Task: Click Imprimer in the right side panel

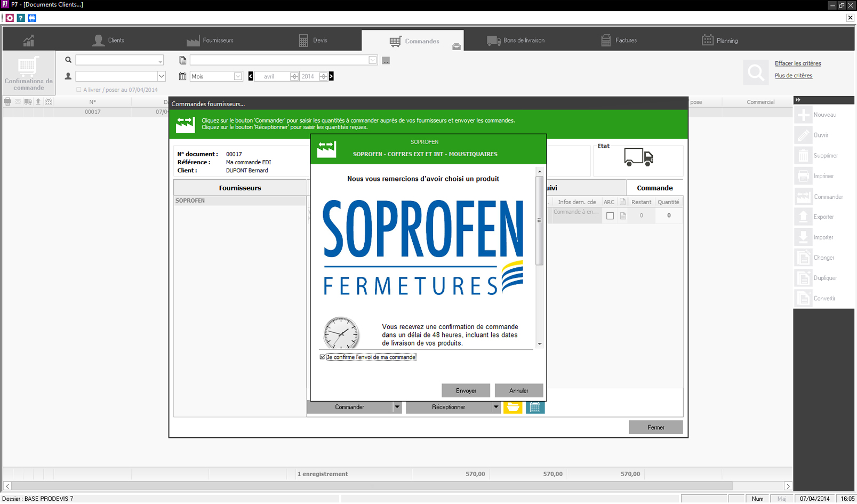Action: (x=823, y=176)
